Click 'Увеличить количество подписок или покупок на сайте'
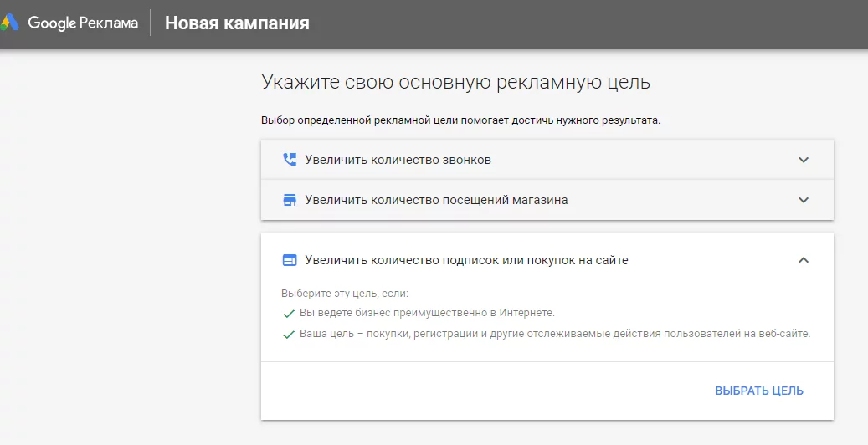The image size is (868, 445). [x=467, y=260]
